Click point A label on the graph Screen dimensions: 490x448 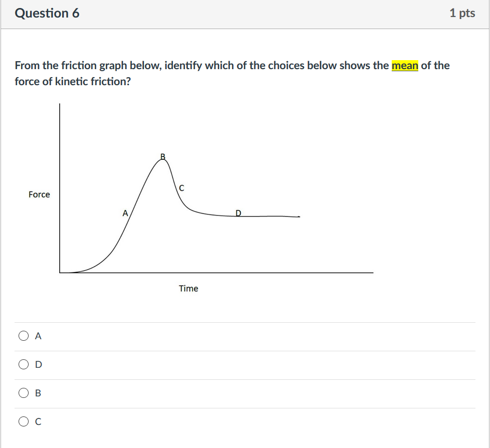(x=124, y=213)
